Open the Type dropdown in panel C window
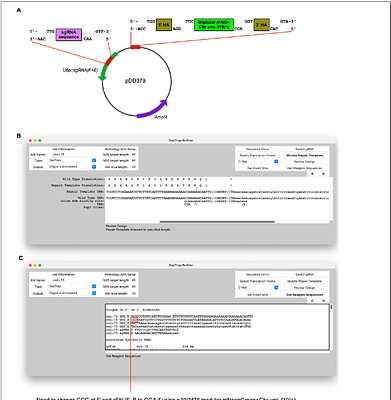391x400 pixels. point(72,286)
